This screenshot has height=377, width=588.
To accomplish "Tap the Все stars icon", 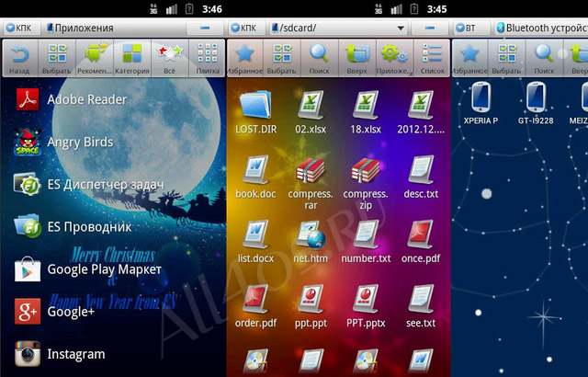I will click(169, 59).
